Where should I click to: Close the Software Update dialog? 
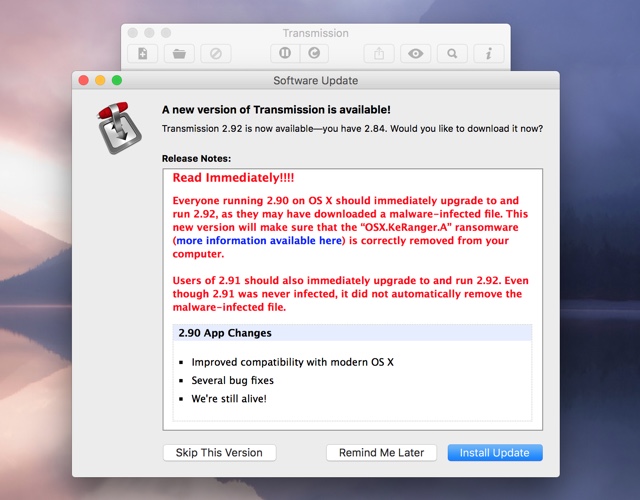[x=84, y=80]
